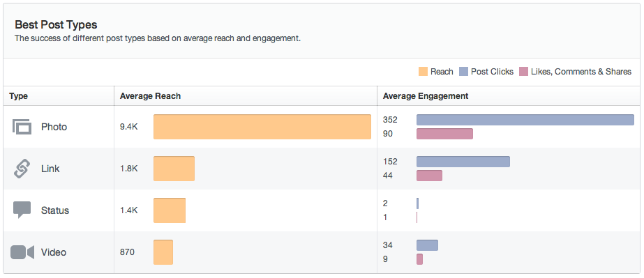Toggle the Post Clicks legend label
This screenshot has height=278, width=644.
492,72
